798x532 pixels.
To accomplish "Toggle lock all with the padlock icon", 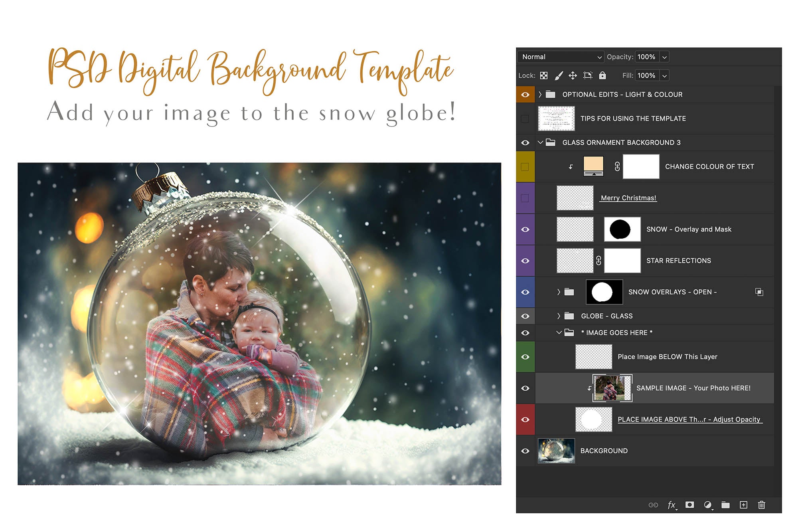I will (602, 75).
